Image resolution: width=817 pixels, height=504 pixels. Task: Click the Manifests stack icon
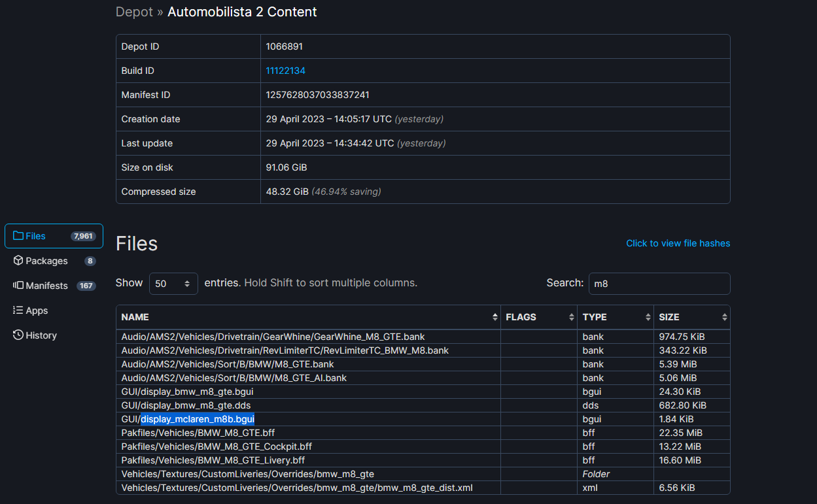click(18, 286)
